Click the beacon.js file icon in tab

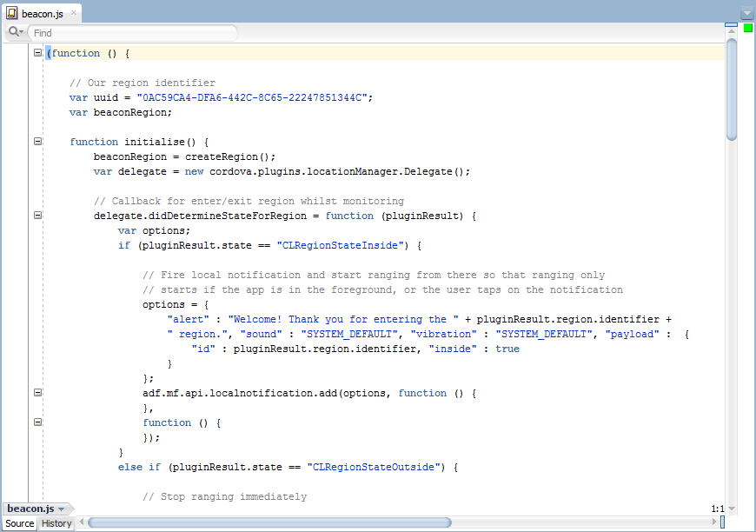tap(12, 13)
